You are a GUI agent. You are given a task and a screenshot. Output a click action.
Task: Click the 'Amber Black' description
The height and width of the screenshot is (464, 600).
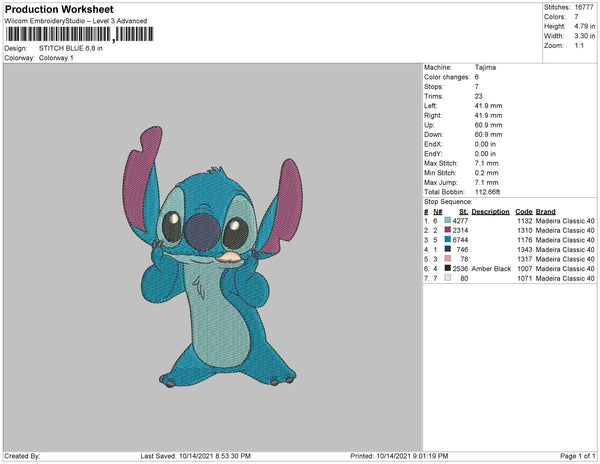491,269
